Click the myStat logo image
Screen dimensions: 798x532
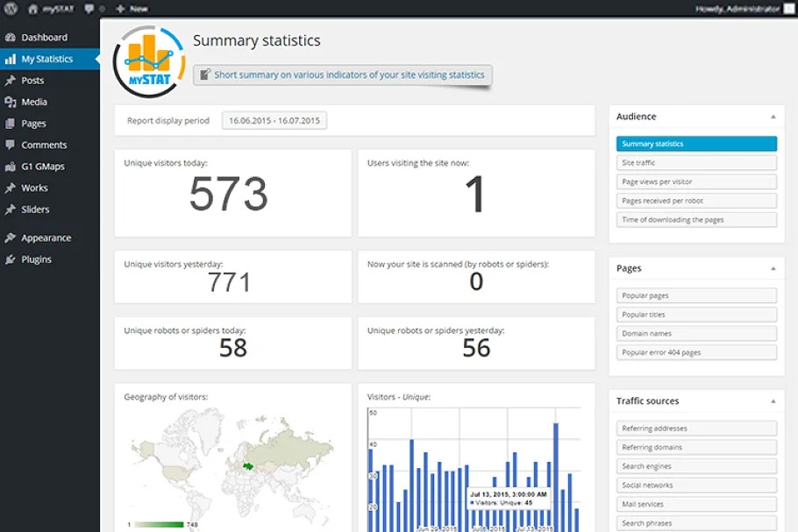147,61
